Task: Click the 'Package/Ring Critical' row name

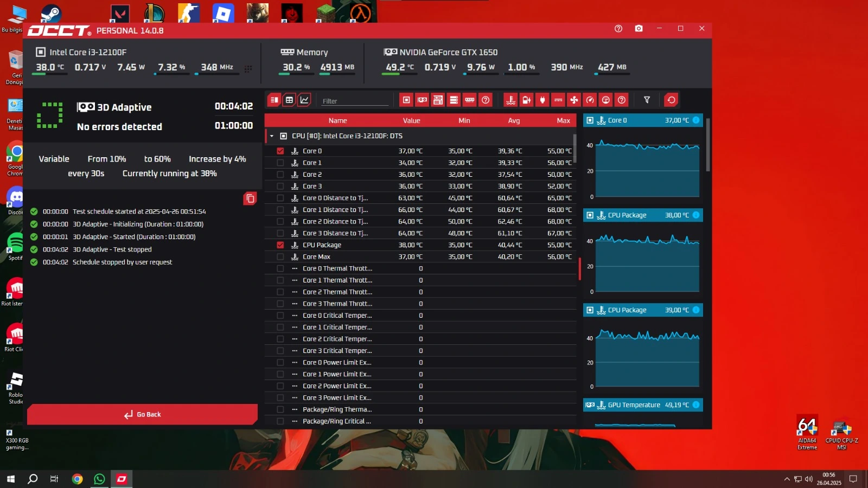Action: (337, 421)
